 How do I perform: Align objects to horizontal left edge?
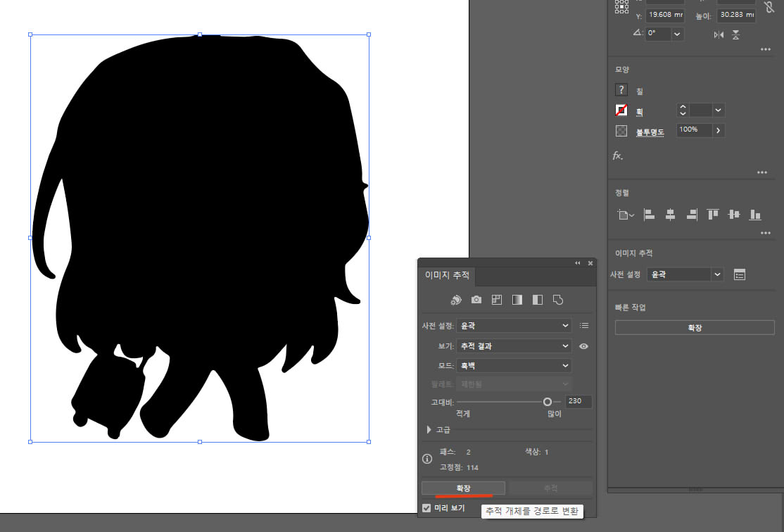coord(649,215)
